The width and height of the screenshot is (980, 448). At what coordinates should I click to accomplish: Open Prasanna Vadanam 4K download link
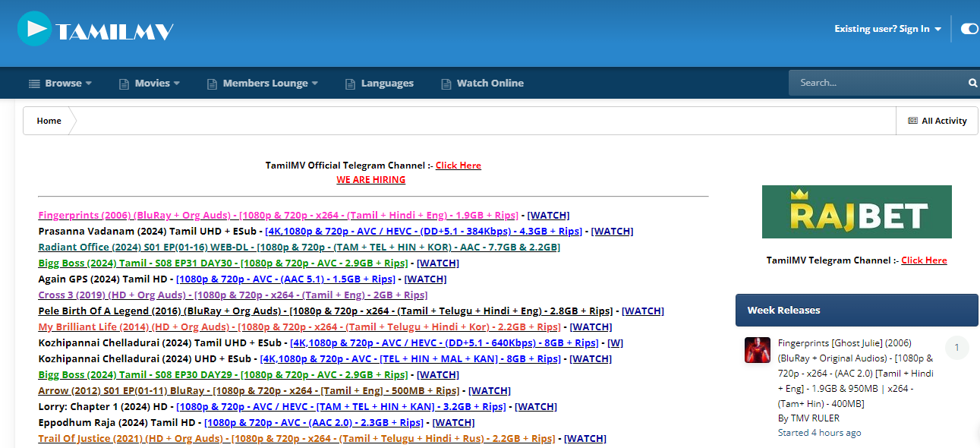424,232
